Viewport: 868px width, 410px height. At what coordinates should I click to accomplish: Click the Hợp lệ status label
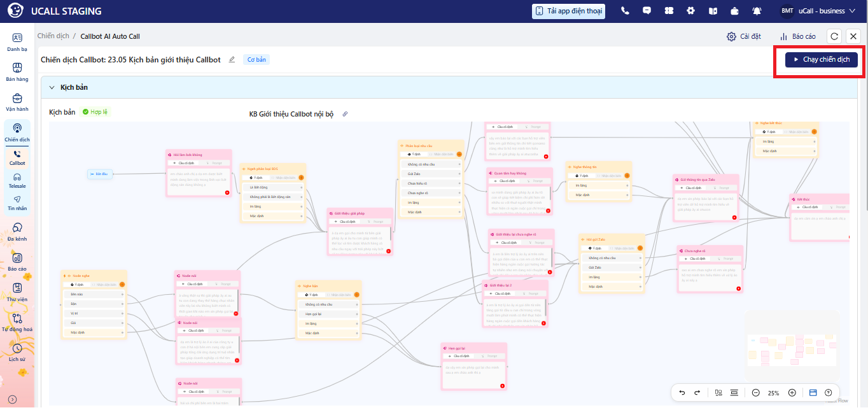click(x=95, y=112)
